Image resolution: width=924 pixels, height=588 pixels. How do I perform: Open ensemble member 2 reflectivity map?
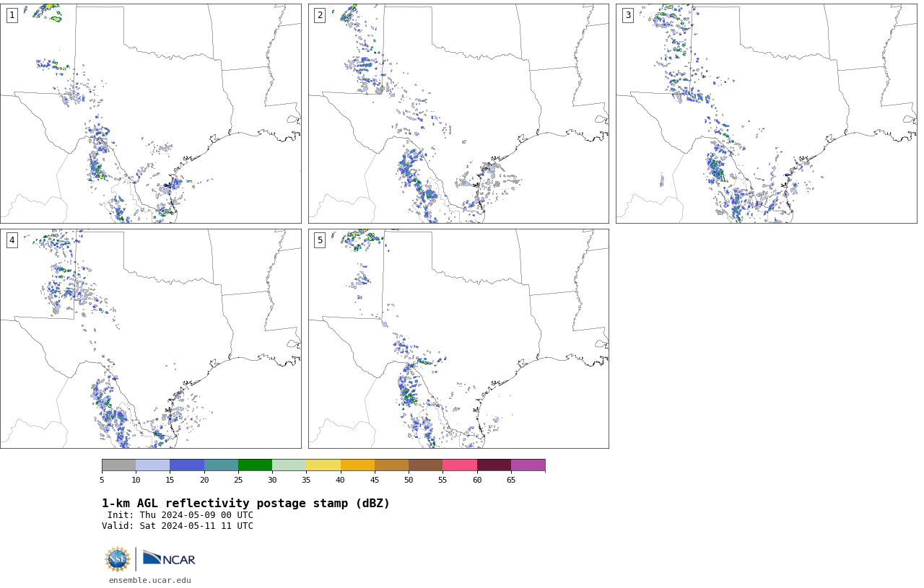(x=458, y=113)
